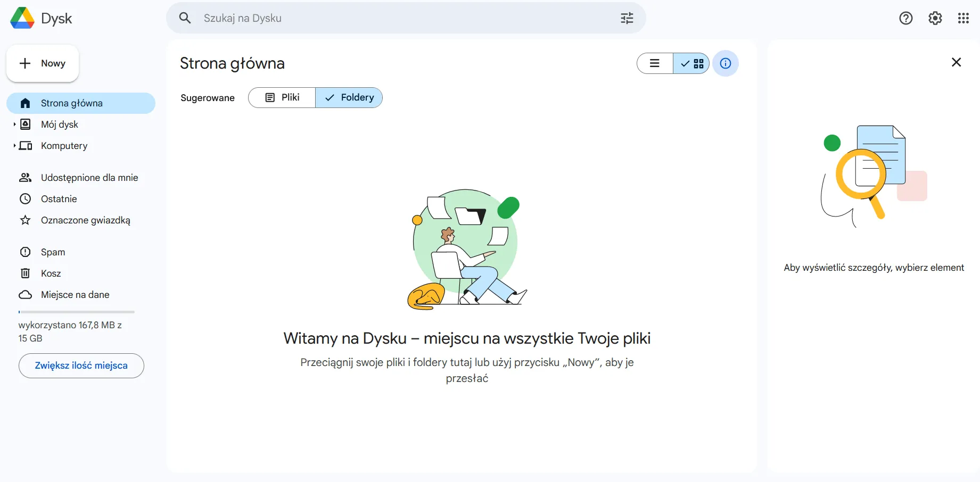Show suggested Foldery folders
The width and height of the screenshot is (980, 482).
coord(349,97)
